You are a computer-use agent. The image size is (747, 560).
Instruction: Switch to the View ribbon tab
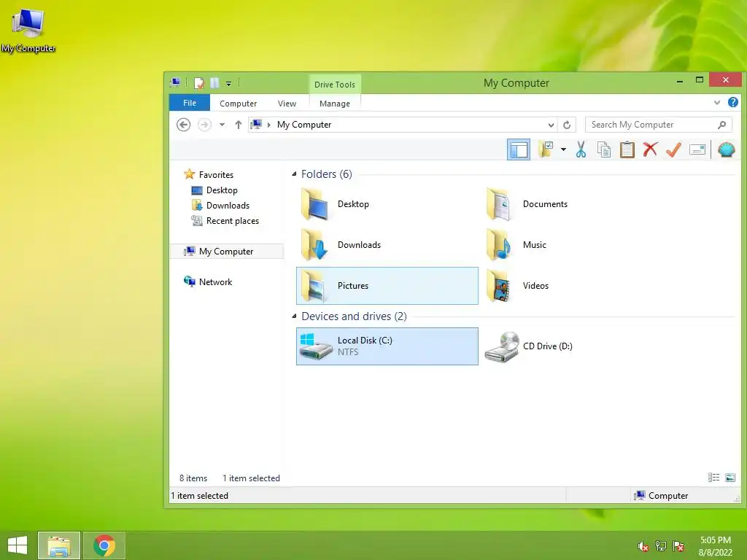click(287, 104)
